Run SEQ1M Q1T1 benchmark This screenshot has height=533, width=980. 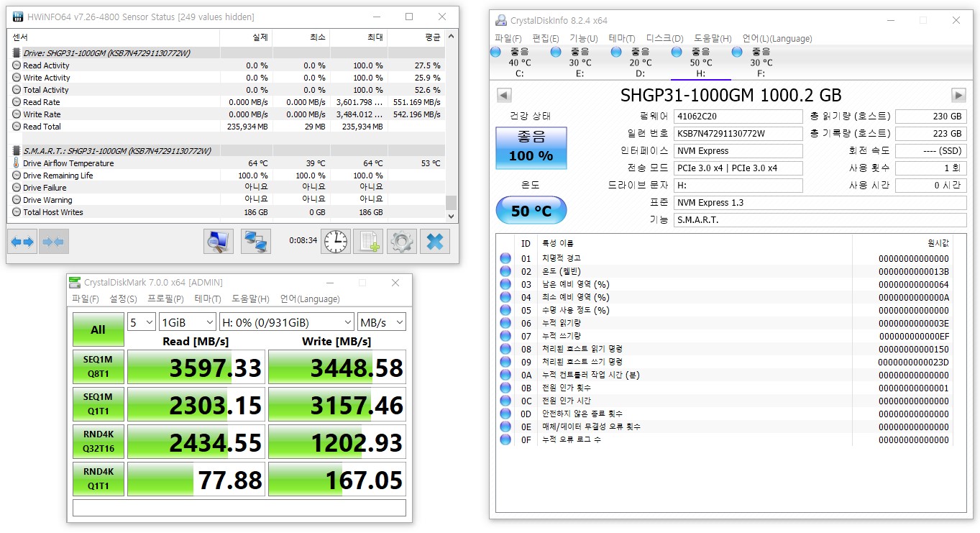(99, 404)
